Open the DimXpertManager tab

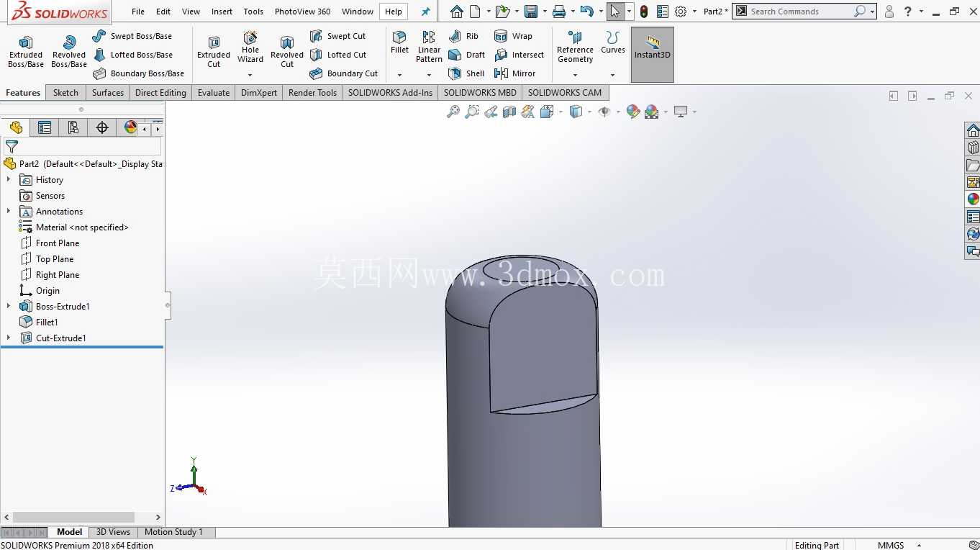(102, 127)
